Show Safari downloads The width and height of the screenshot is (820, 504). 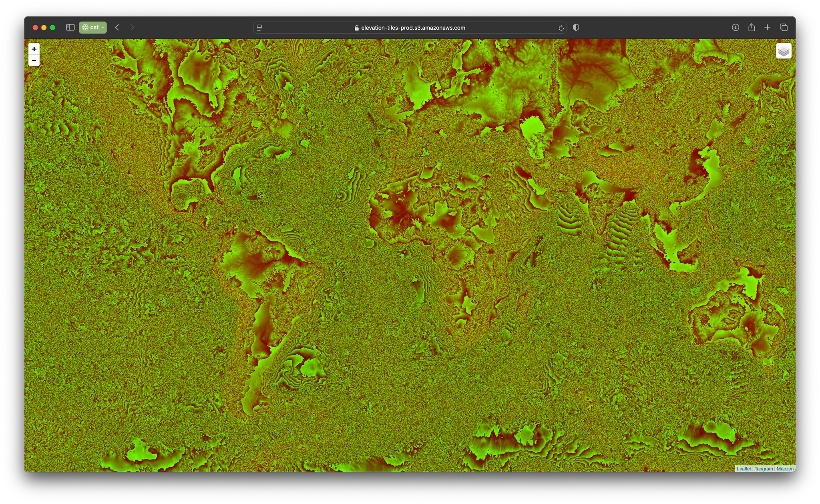736,28
